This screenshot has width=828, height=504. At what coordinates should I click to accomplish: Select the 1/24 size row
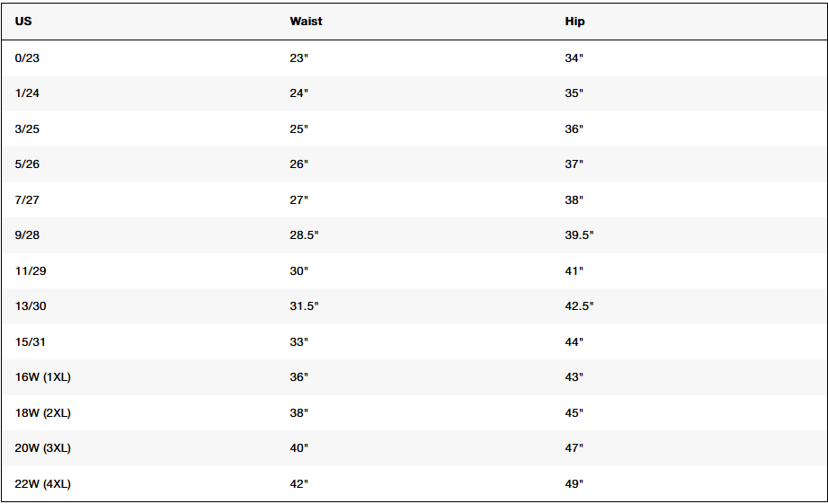click(x=414, y=93)
